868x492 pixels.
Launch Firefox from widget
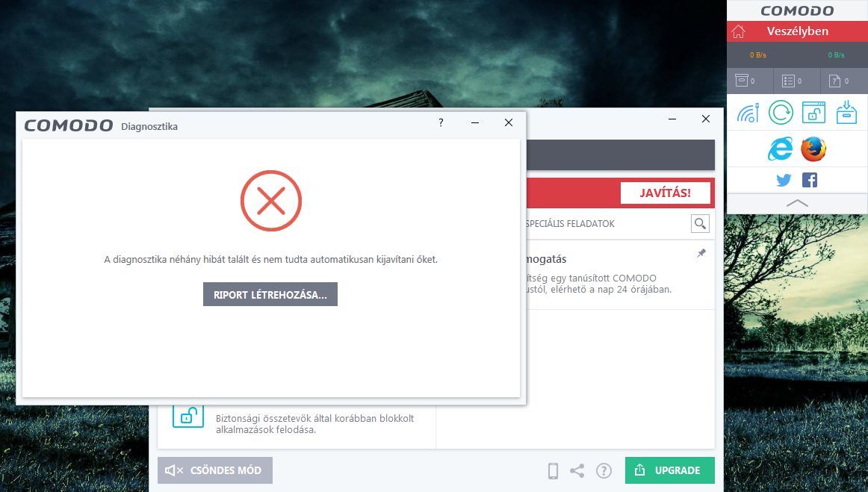(x=813, y=149)
